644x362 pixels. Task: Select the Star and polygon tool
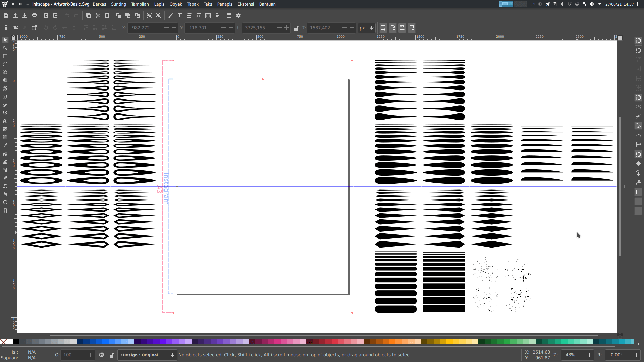[x=5, y=72]
